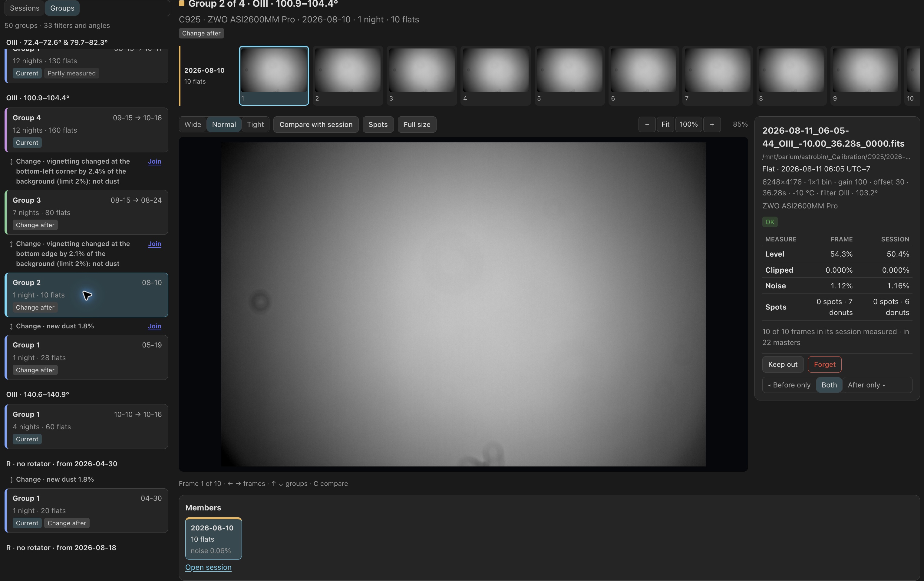This screenshot has width=924, height=581.
Task: Join groups across the bottom-left corner vignetting change
Action: pos(155,161)
